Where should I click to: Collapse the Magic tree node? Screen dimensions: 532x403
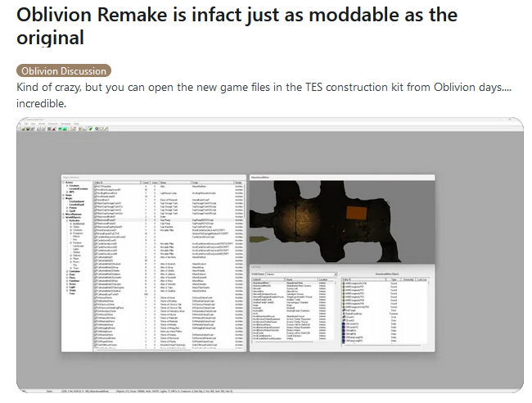(x=64, y=198)
